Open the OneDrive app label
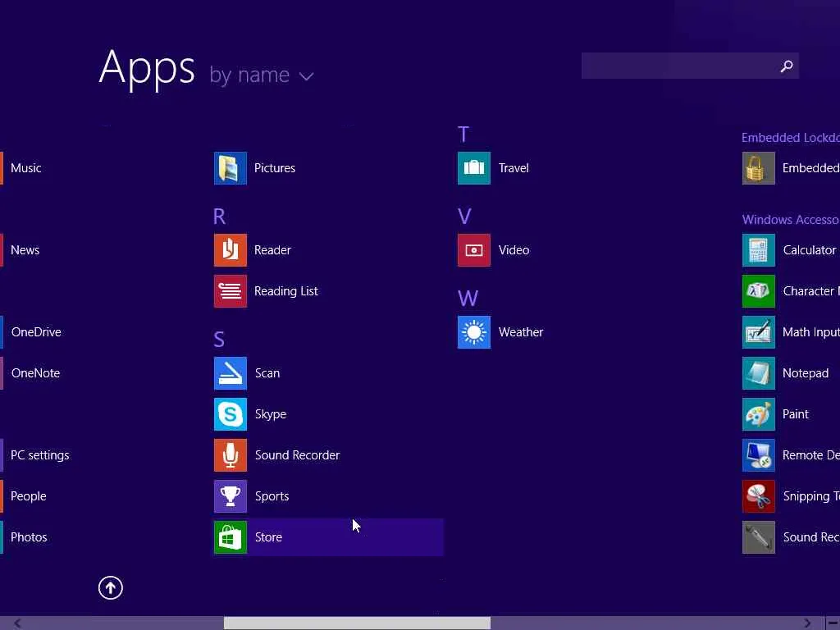 36,332
